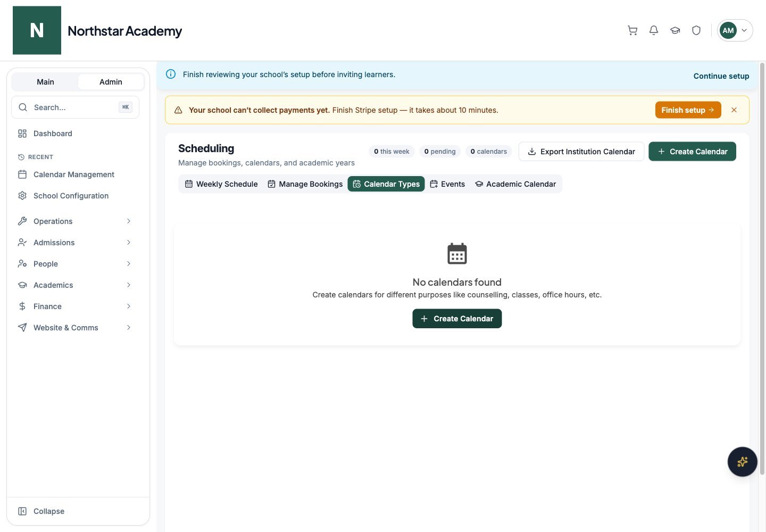The image size is (766, 532).
Task: Open Calendar Management recent item
Action: (75, 174)
